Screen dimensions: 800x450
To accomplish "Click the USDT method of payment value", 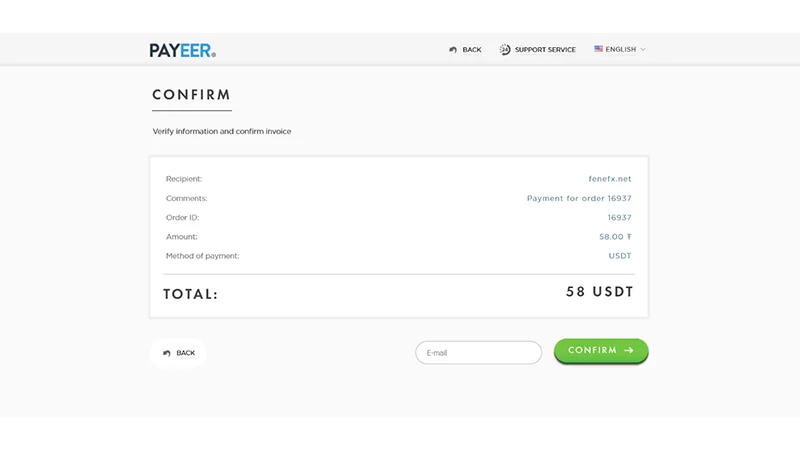I will click(620, 256).
